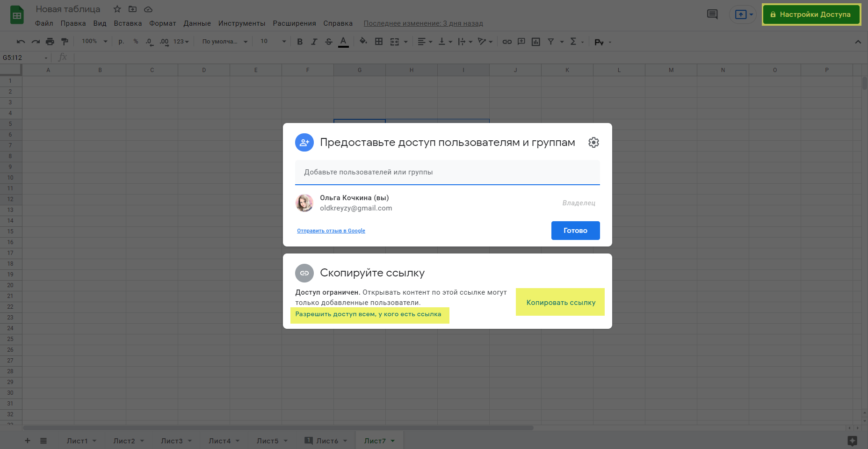This screenshot has width=868, height=449.
Task: Select the paint format tool
Action: pos(65,42)
